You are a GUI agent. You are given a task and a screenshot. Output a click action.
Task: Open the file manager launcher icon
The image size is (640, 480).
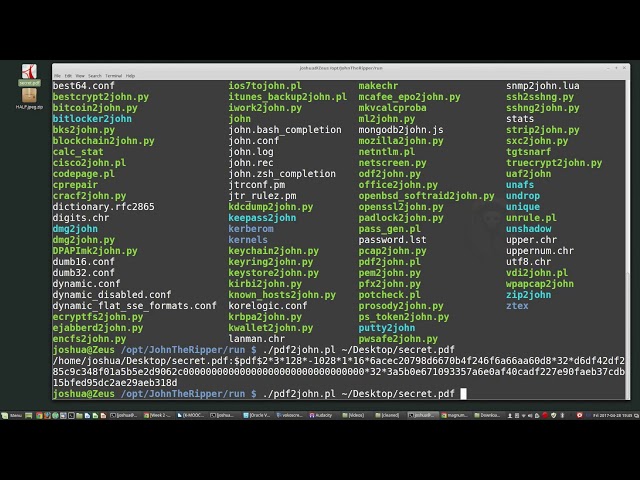79,416
